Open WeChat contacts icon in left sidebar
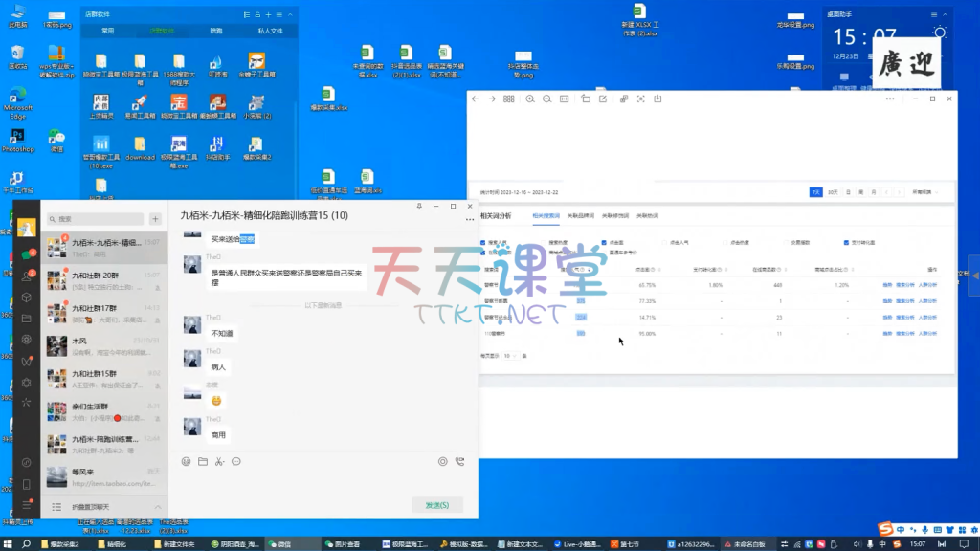 click(x=27, y=275)
